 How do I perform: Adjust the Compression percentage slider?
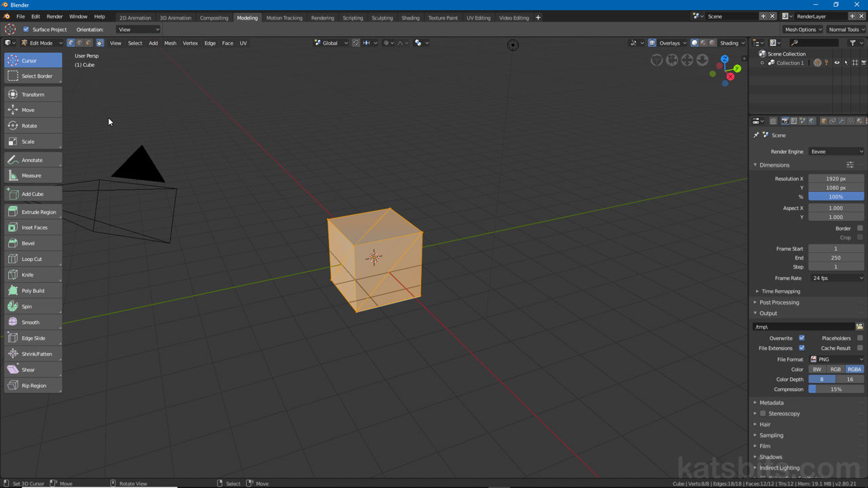tap(836, 389)
